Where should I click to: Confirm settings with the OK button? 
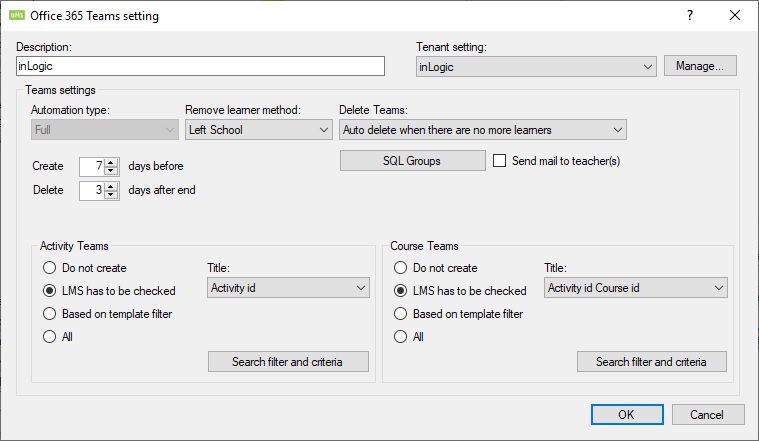(626, 414)
